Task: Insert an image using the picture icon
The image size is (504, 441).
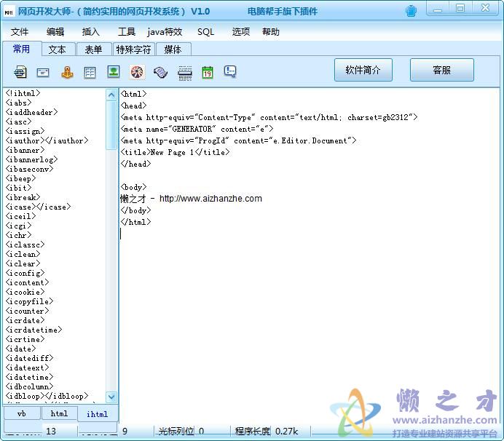Action: tap(114, 71)
